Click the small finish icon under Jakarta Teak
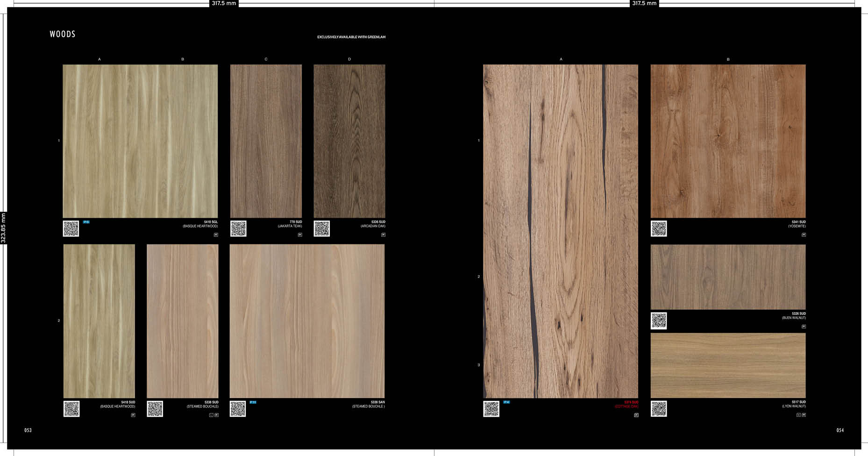The height and width of the screenshot is (456, 868). coord(300,235)
